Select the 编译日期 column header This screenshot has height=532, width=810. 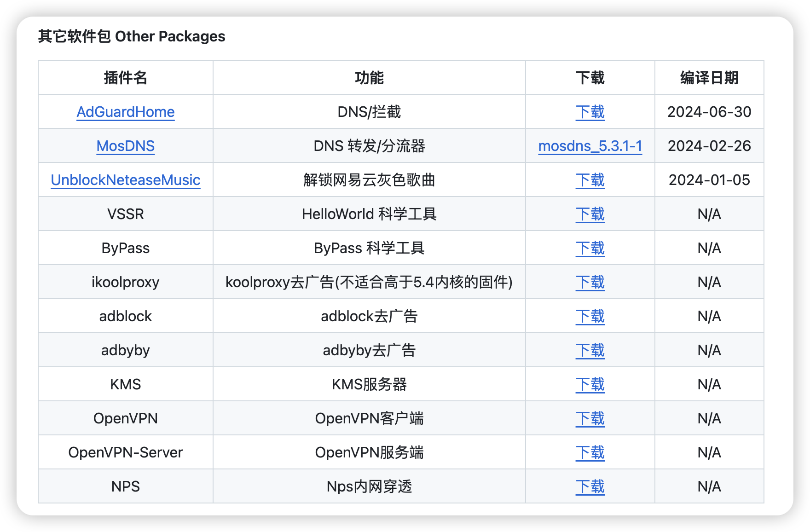point(709,78)
